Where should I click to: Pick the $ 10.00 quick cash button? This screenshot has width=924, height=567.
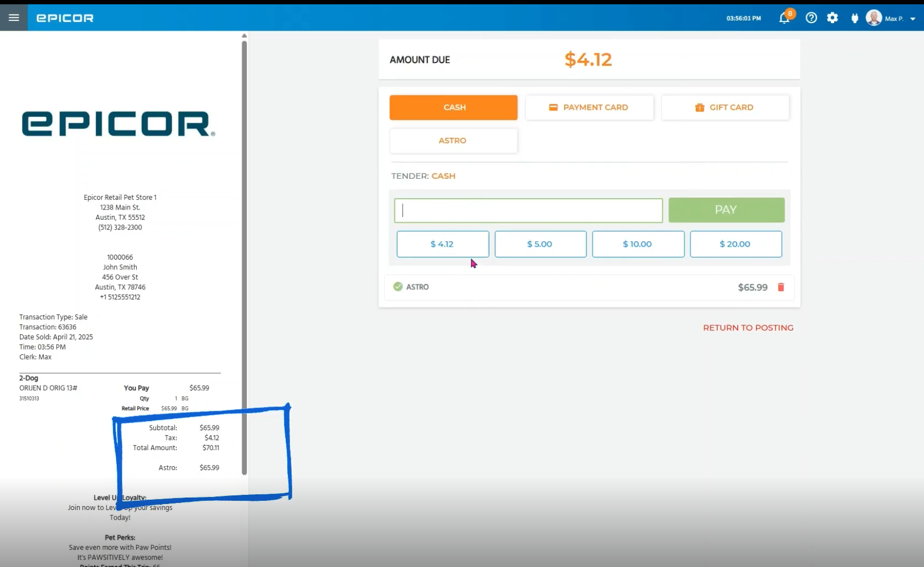(x=638, y=244)
